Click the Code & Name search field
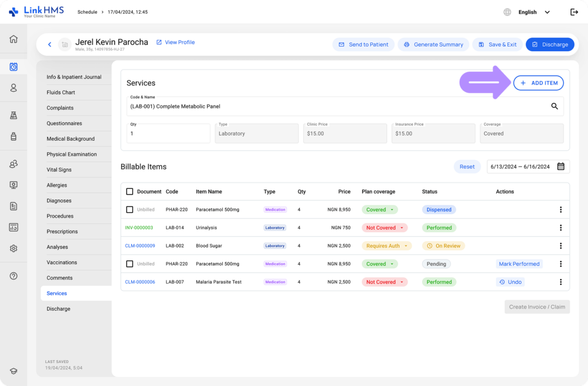 coord(345,106)
